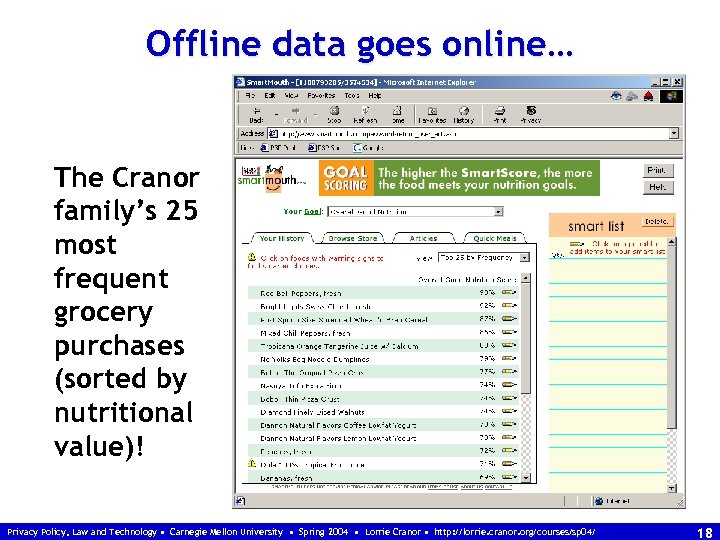720x540 pixels.
Task: Click the Stop toolbar button
Action: coord(334,115)
